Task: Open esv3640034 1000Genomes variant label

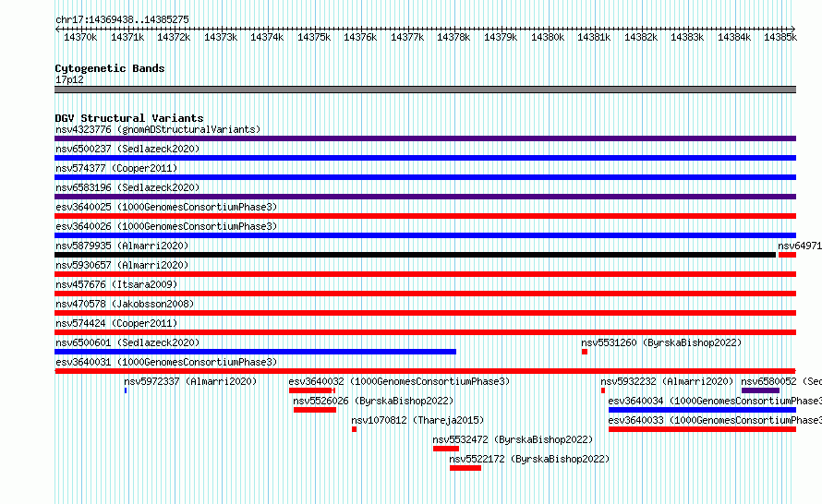Action: point(715,401)
